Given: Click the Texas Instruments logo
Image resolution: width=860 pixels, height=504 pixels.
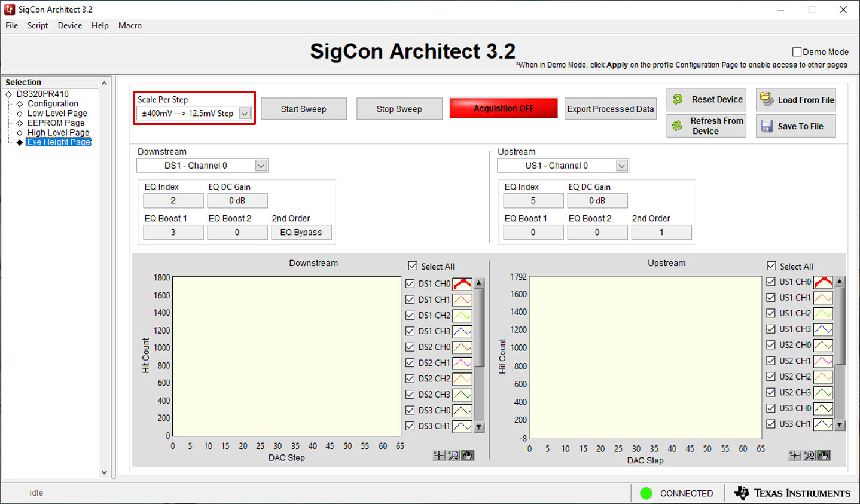Looking at the screenshot, I should 792,493.
